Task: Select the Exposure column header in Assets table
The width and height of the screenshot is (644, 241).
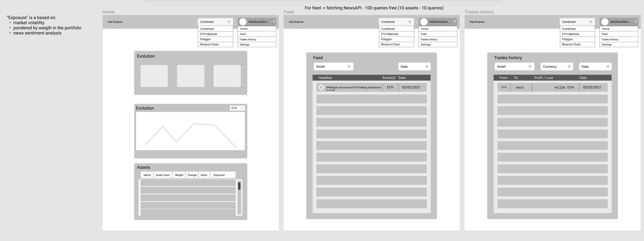Action: point(219,175)
